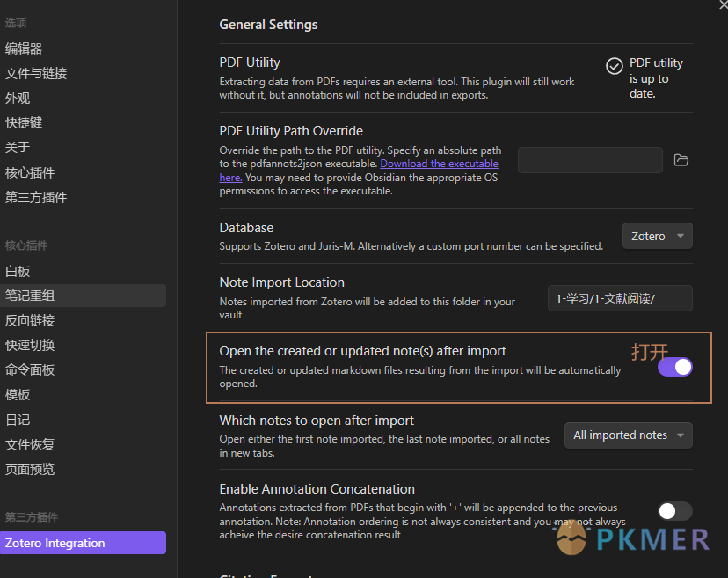Viewport: 728px width, 578px height.
Task: Open 外观 settings section
Action: [18, 98]
